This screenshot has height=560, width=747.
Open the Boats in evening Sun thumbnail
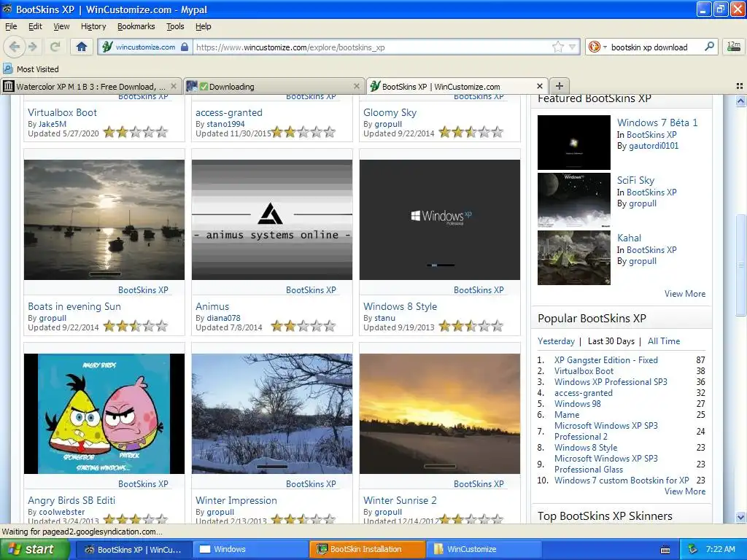[104, 219]
